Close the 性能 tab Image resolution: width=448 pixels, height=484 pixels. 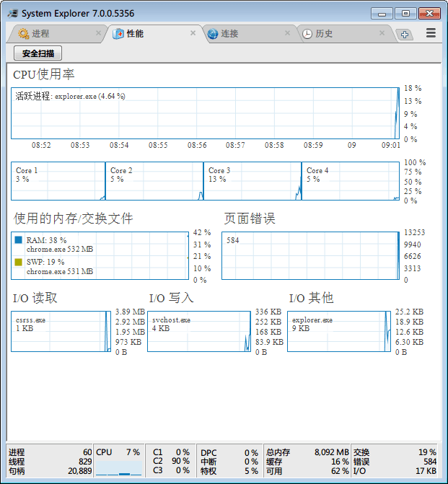(193, 32)
